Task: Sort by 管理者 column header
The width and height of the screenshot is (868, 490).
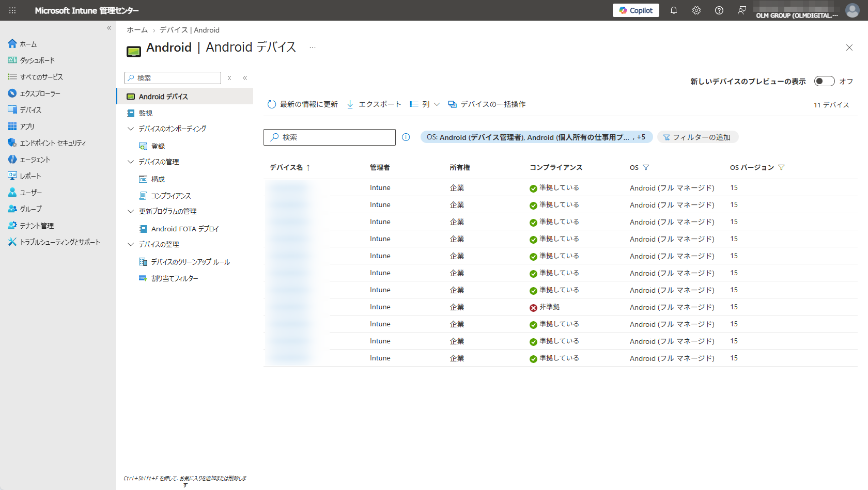Action: click(380, 167)
